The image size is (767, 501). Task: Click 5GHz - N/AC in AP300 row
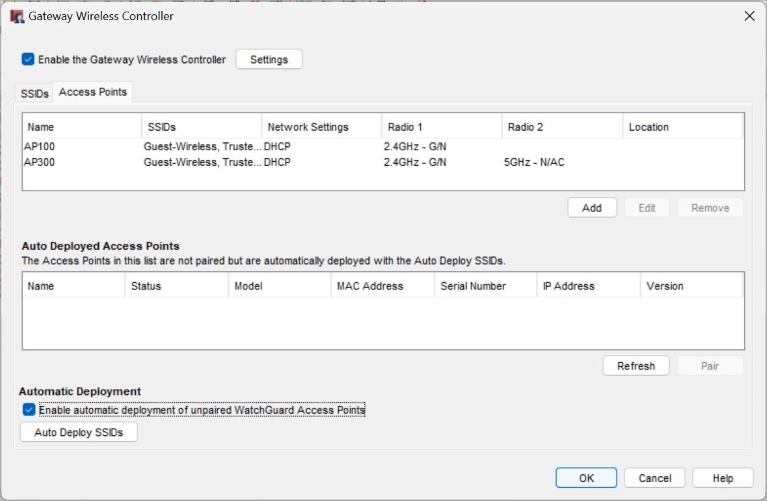click(x=534, y=162)
